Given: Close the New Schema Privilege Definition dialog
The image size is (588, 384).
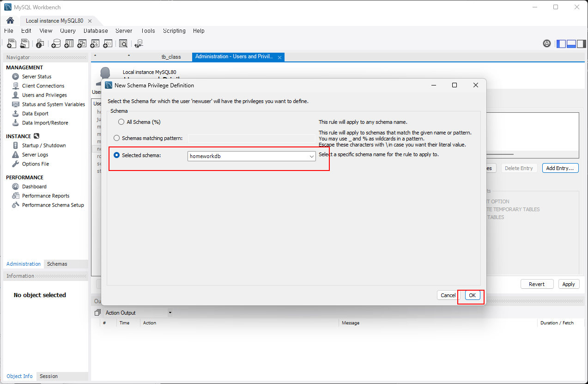Looking at the screenshot, I should click(476, 85).
